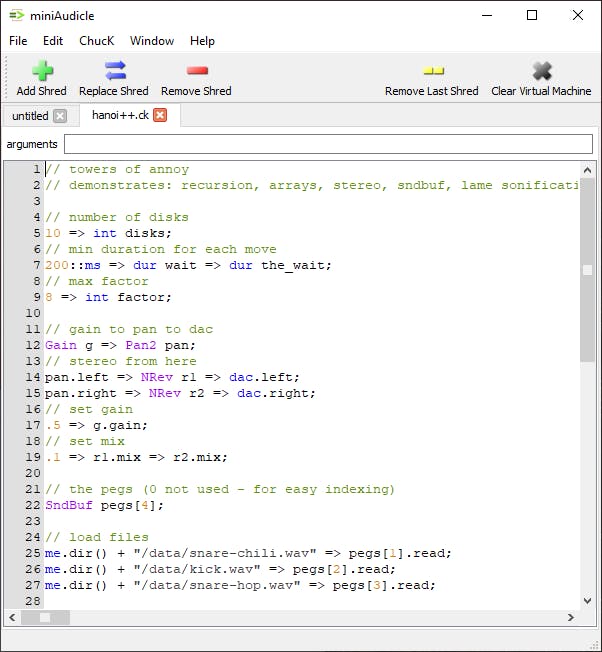Click horizontal scrollbar left arrow
Image resolution: width=602 pixels, height=652 pixels.
[x=12, y=617]
